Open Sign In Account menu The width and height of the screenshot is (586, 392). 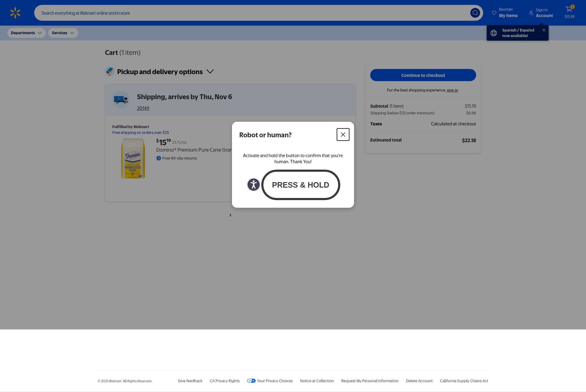coord(541,13)
